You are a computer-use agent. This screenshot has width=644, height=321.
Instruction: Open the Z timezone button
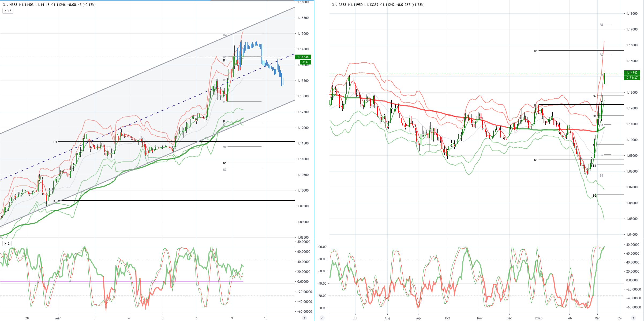[x=322, y=318]
